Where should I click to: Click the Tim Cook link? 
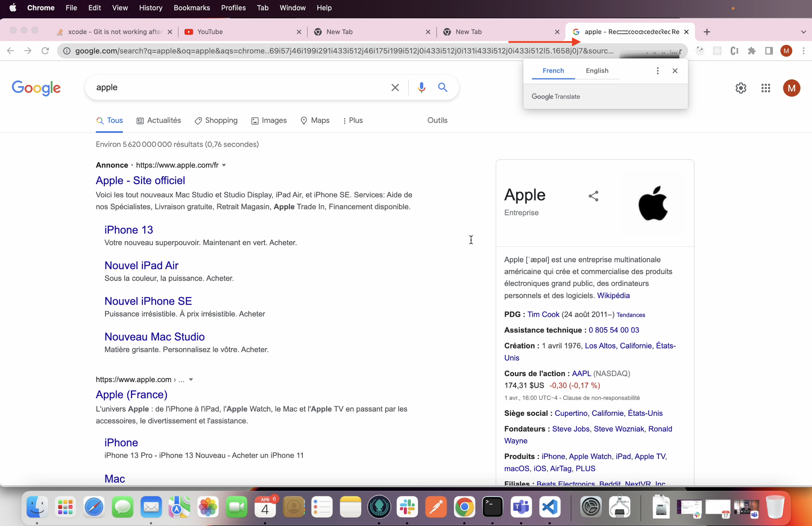543,314
